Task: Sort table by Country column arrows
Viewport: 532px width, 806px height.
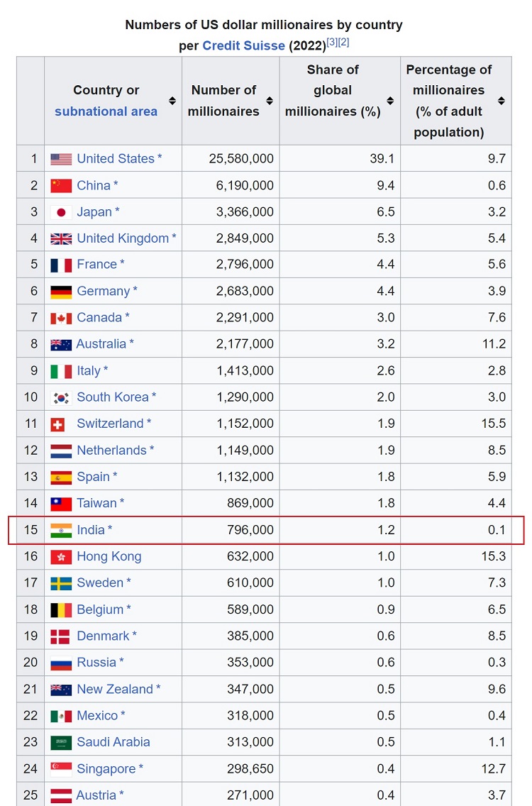Action: pos(172,101)
